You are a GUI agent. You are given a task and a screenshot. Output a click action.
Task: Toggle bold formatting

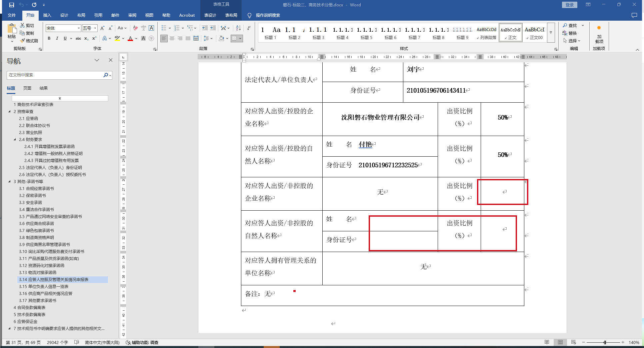tap(49, 38)
